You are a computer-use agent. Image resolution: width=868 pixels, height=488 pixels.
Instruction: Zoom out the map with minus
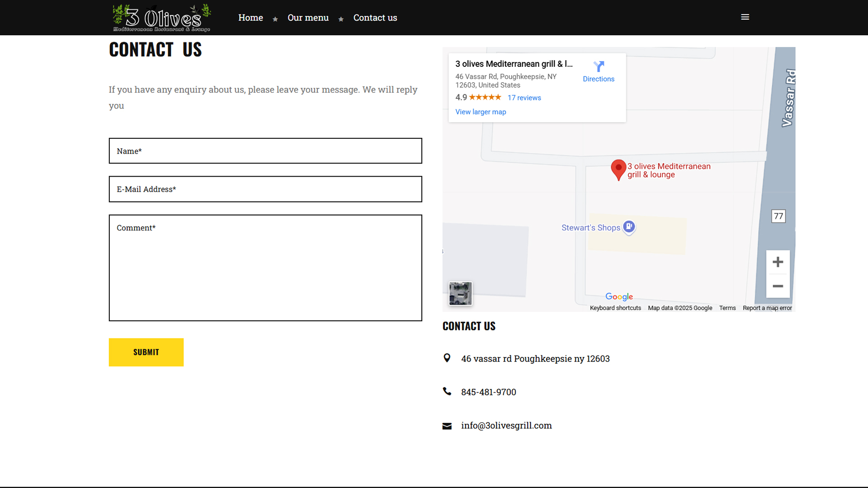click(778, 286)
